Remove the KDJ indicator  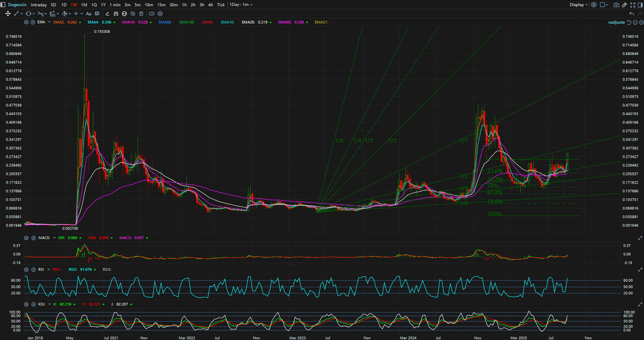[33, 304]
